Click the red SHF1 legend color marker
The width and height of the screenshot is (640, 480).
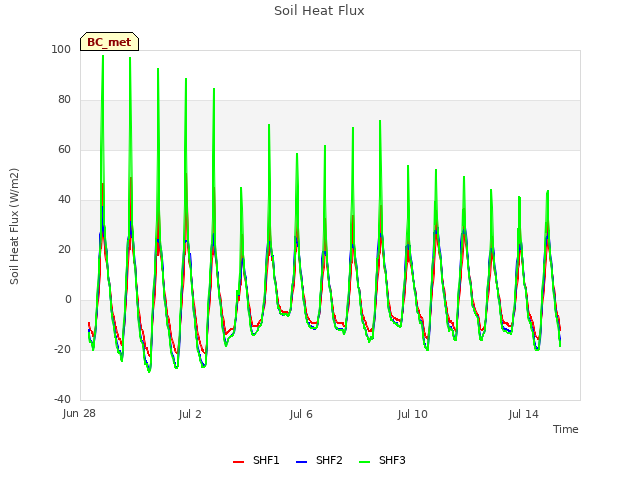(238, 462)
